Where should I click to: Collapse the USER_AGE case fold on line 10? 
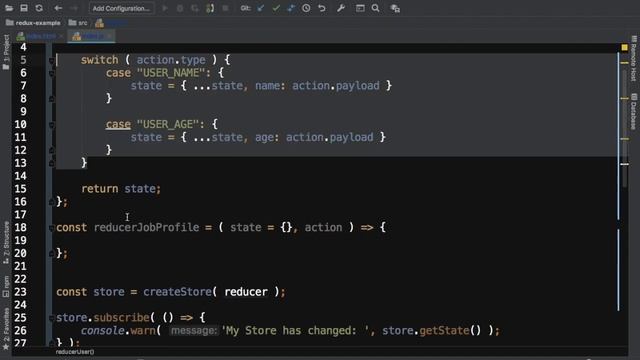point(51,125)
